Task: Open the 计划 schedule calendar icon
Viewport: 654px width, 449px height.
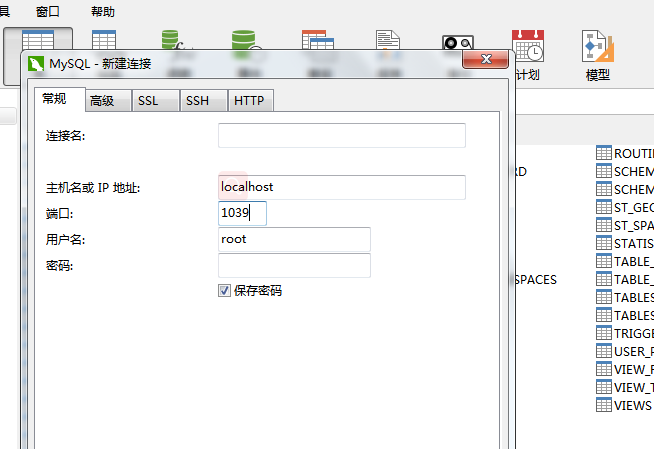Action: [x=528, y=46]
